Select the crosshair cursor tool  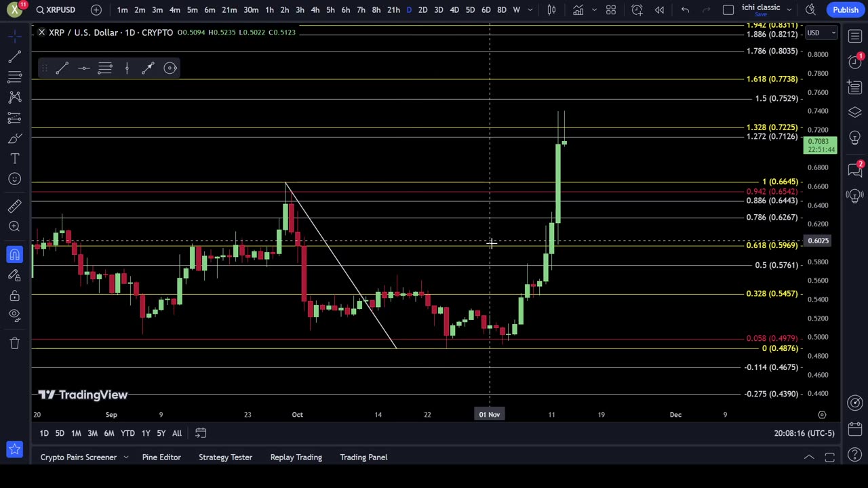[x=14, y=36]
